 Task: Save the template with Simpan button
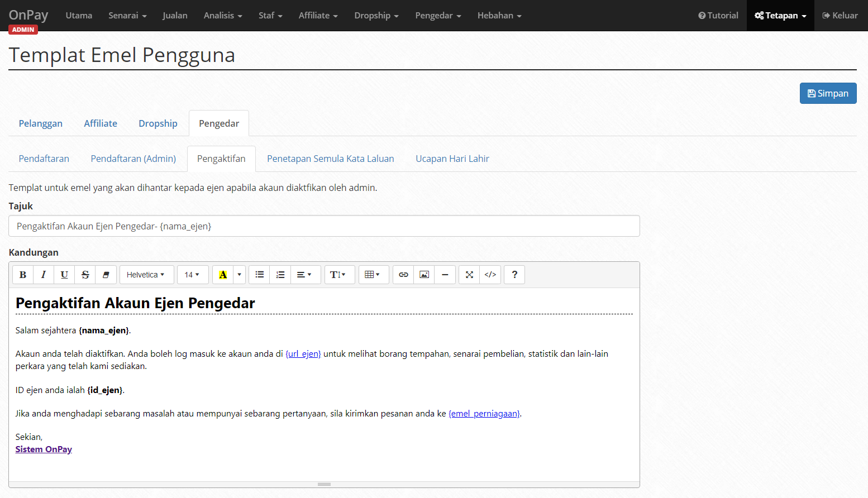[x=828, y=93]
